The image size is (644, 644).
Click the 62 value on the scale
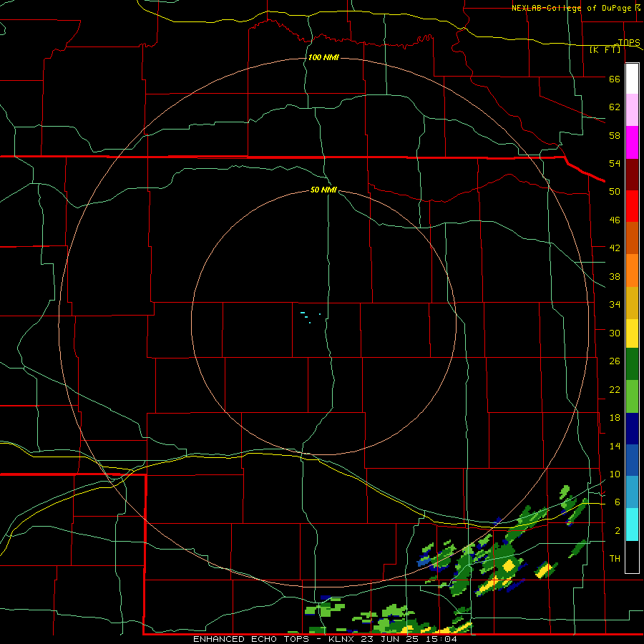click(x=615, y=107)
